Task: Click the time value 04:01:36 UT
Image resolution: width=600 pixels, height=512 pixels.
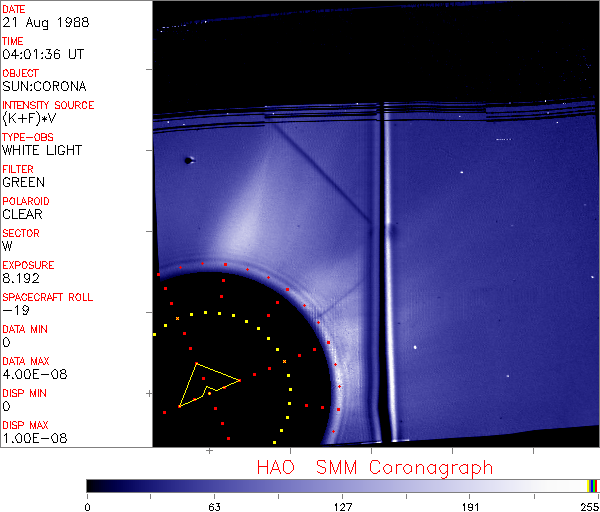Action: 42,54
